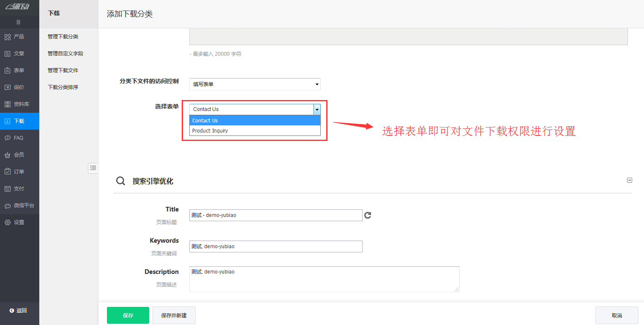Viewport: 644px width, 325px height.
Task: Collapse the submenu panel using the indent icon
Action: 93,168
